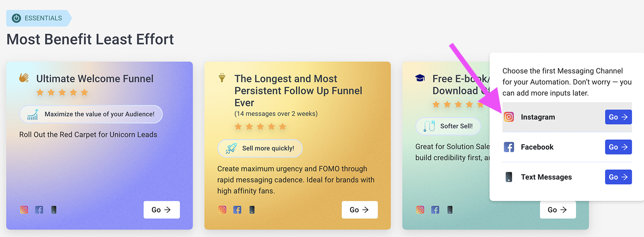Click the Facebook icon in channel popup
The height and width of the screenshot is (237, 644).
pos(509,147)
